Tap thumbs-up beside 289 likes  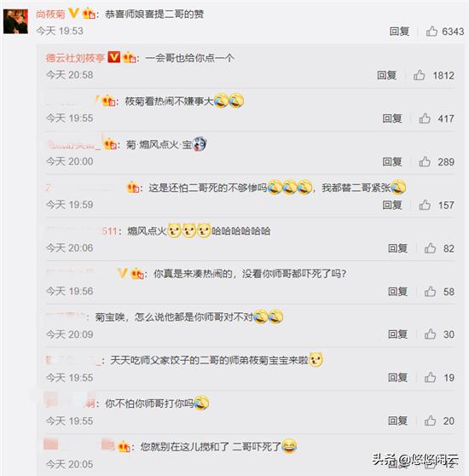(425, 161)
